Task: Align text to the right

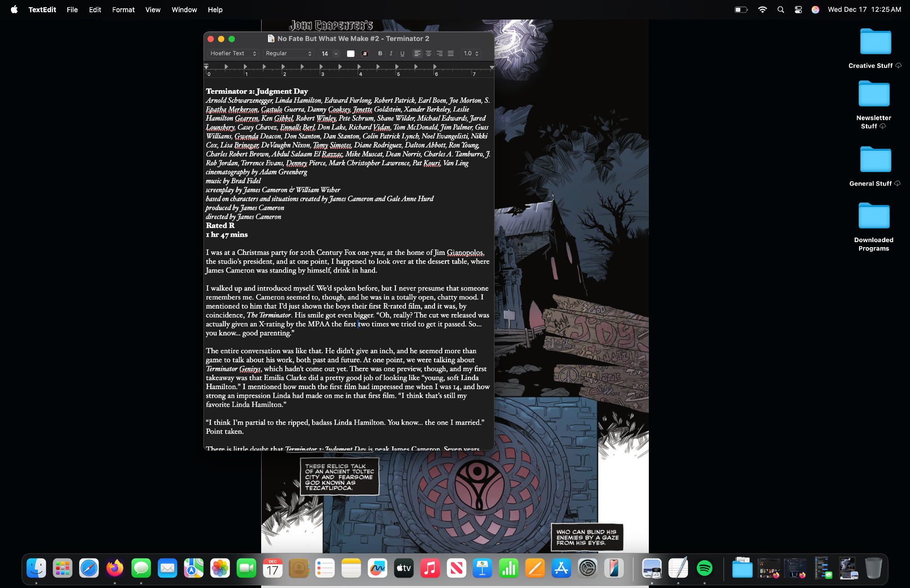Action: click(x=440, y=53)
